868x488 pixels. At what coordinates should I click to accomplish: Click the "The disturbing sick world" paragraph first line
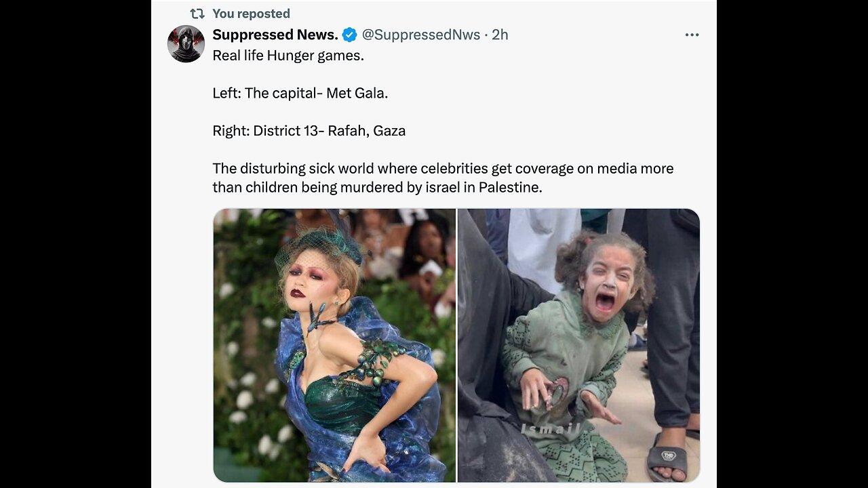pos(443,168)
